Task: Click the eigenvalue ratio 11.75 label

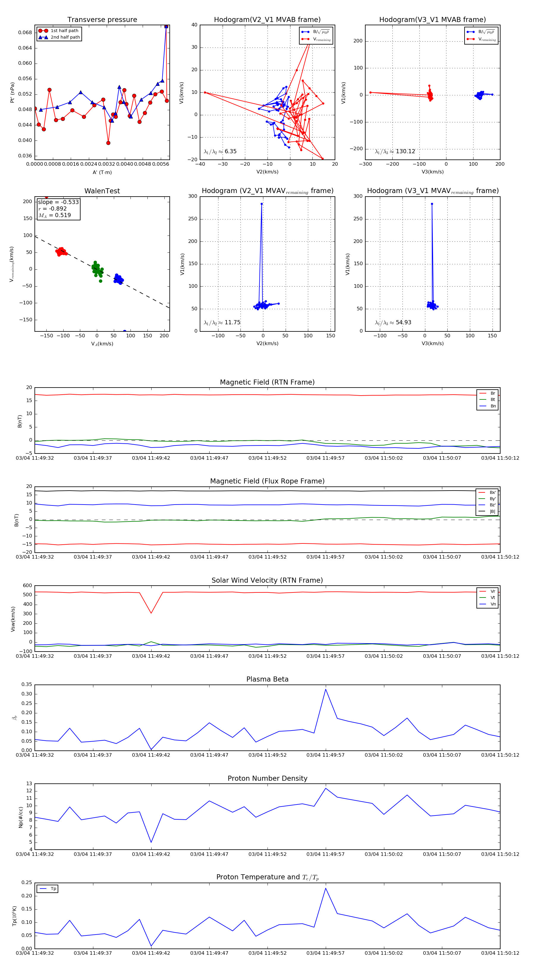Action: 222,323
